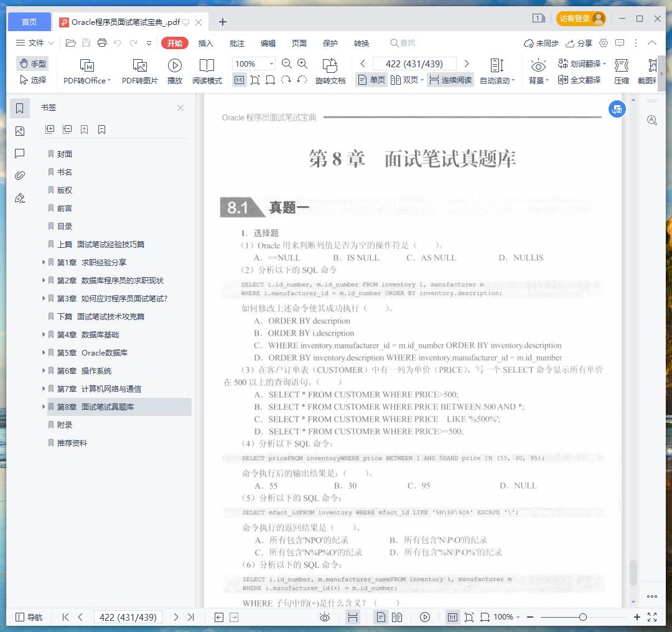Close the bookmarks panel

[180, 108]
